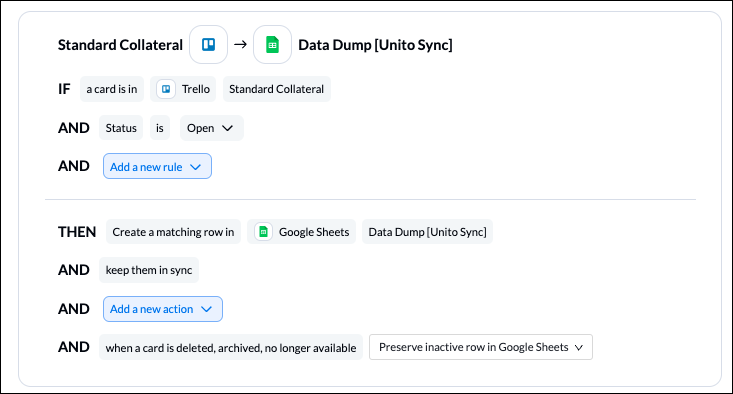Click the Standard Collateral board chip in the IF row
The height and width of the screenshot is (394, 733).
coord(277,89)
